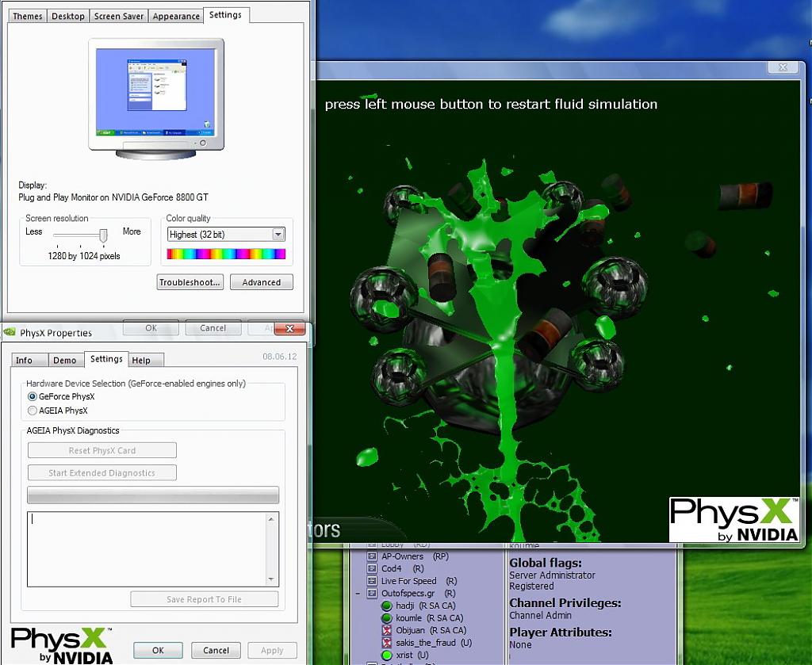Click Cancel in PhysX Properties
Viewport: 812px width, 665px height.
click(x=216, y=651)
